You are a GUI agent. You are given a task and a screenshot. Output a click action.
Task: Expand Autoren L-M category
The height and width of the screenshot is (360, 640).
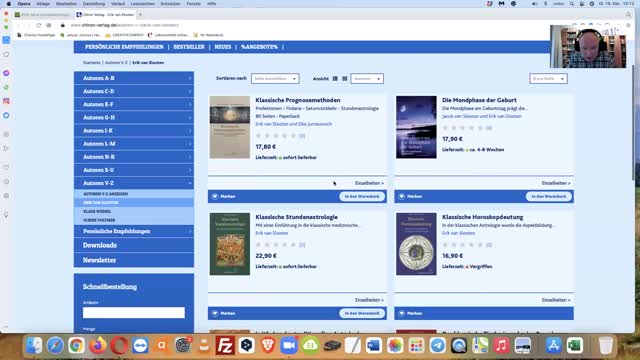(134, 144)
